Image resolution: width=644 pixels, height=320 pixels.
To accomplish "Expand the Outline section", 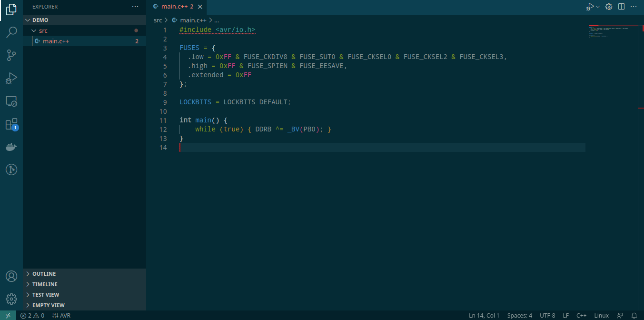I will click(x=44, y=274).
